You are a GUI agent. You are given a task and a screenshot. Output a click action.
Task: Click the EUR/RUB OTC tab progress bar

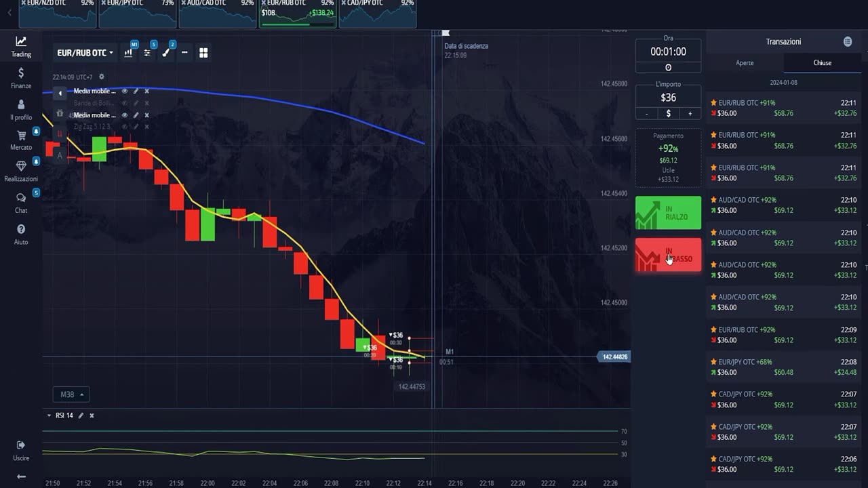297,24
